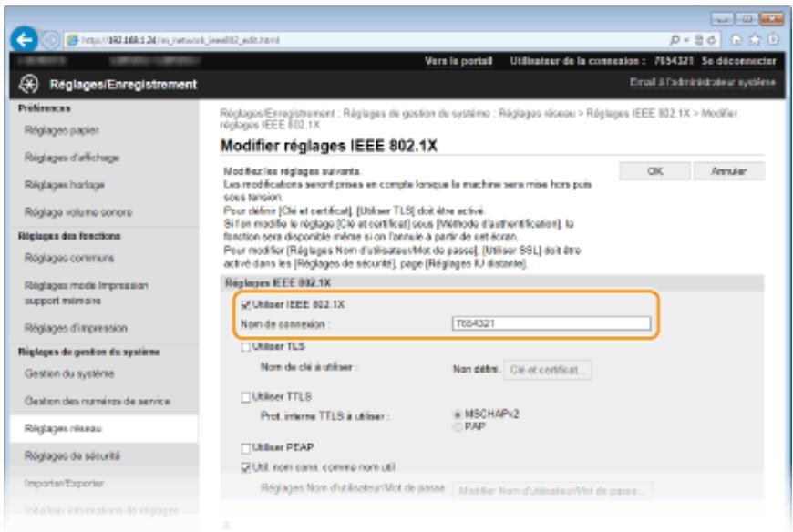Screen dimensions: 793x532
Task: Click Réglages réseau breadcrumb link
Action: point(537,113)
